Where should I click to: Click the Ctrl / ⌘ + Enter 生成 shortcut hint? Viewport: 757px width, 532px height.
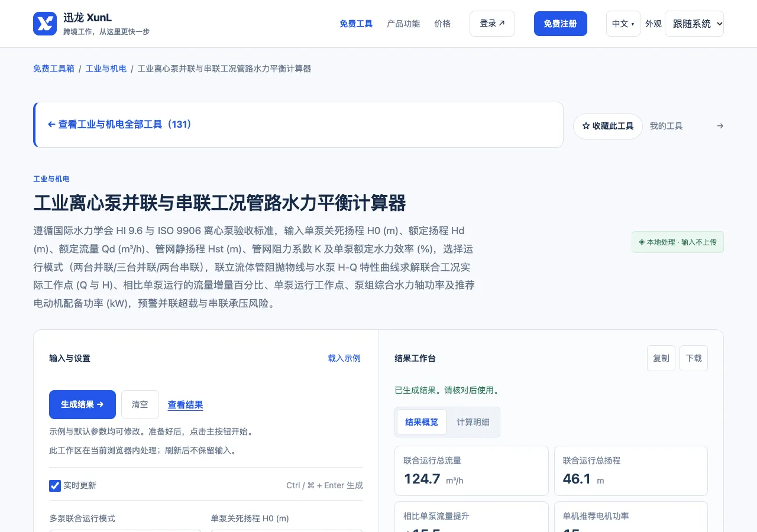coord(325,485)
